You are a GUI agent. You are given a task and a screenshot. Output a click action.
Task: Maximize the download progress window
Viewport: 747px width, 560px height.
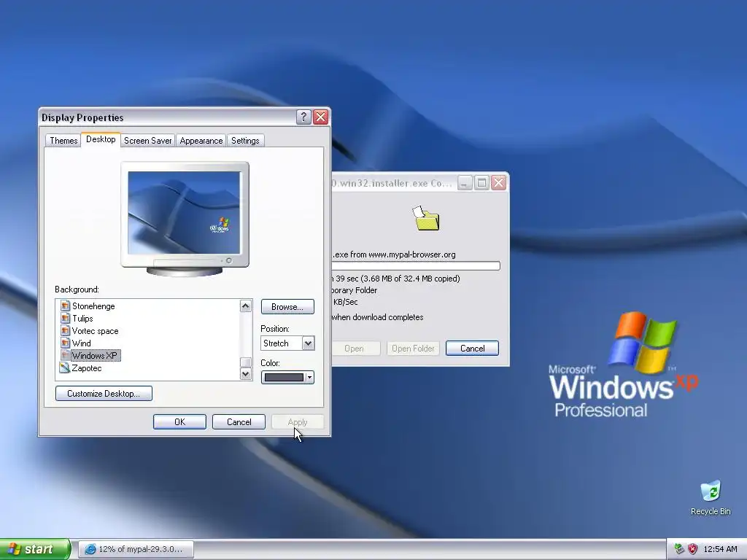coord(481,183)
